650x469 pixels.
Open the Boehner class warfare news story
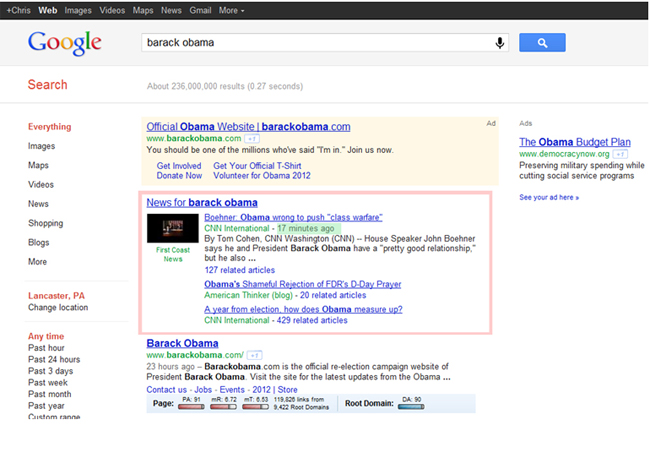click(293, 218)
